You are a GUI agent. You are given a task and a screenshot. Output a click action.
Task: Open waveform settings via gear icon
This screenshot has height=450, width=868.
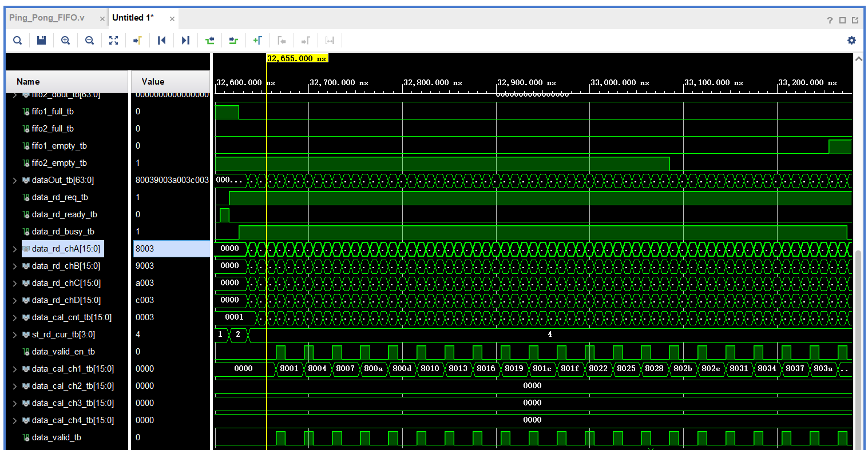(851, 40)
